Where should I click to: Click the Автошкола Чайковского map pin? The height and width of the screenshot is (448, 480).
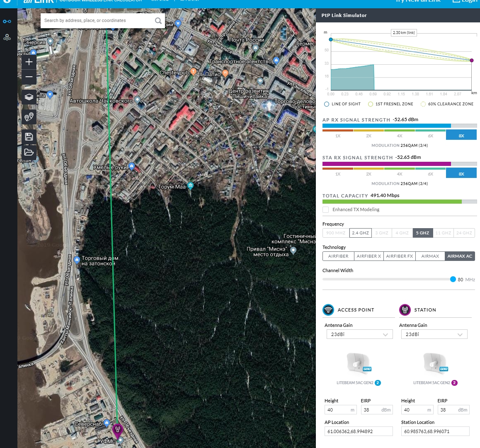point(138,100)
